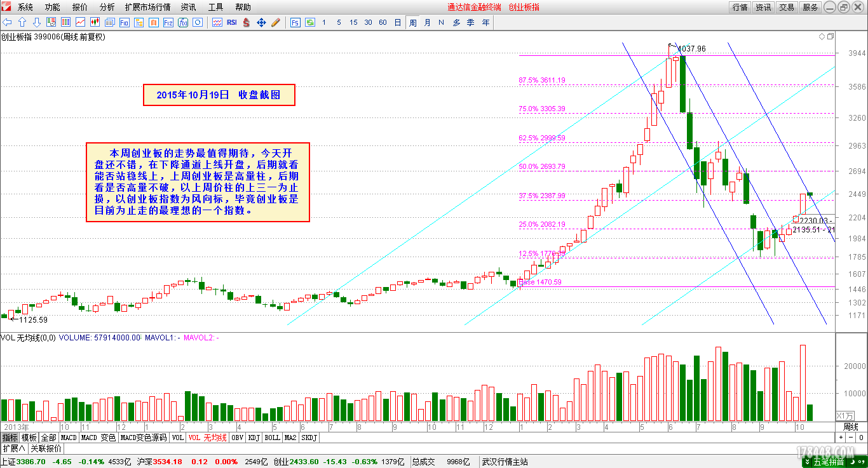Select the 模板 tab
Viewport: 868px width, 468px height.
pos(29,438)
